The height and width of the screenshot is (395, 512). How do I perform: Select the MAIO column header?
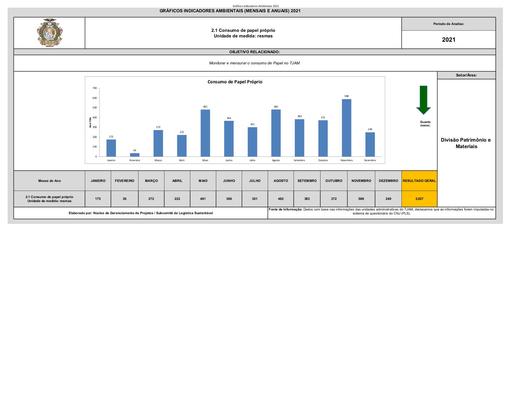(x=203, y=181)
